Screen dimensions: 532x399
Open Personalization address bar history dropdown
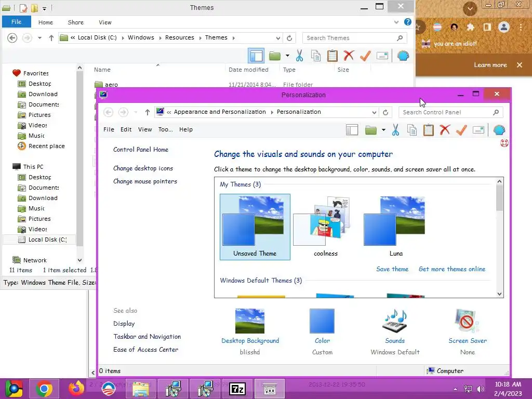click(374, 112)
